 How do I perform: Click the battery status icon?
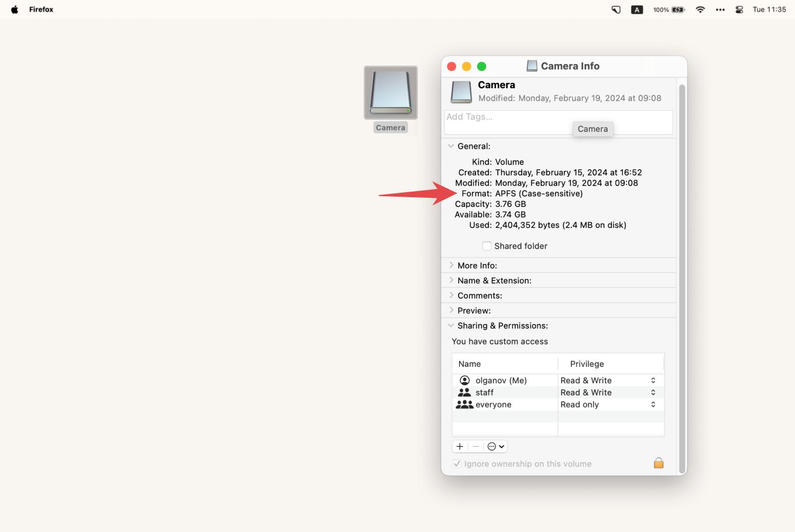[x=678, y=10]
